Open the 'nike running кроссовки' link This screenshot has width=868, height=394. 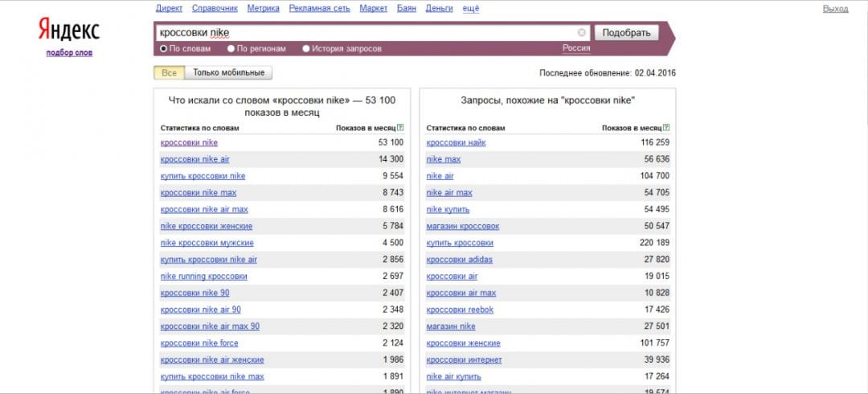(203, 276)
